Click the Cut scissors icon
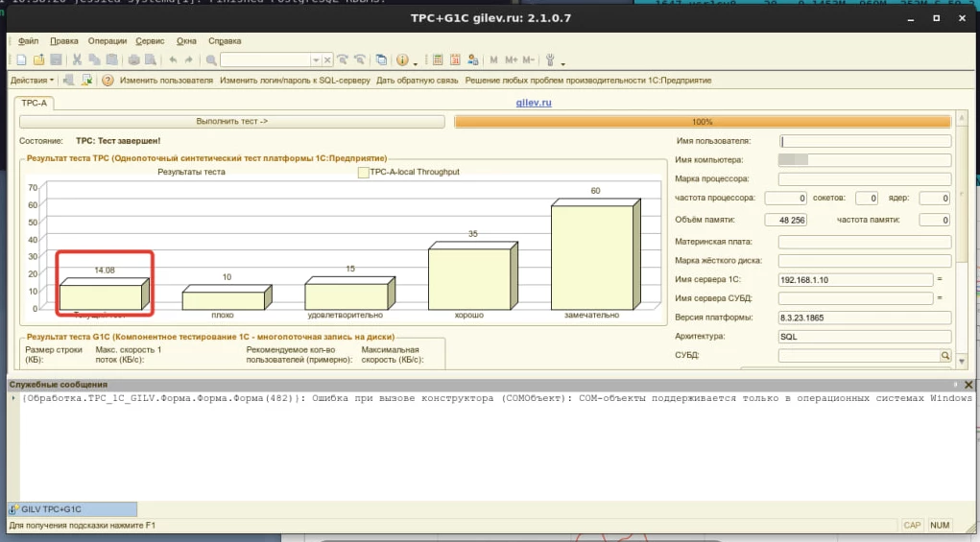 (x=78, y=60)
